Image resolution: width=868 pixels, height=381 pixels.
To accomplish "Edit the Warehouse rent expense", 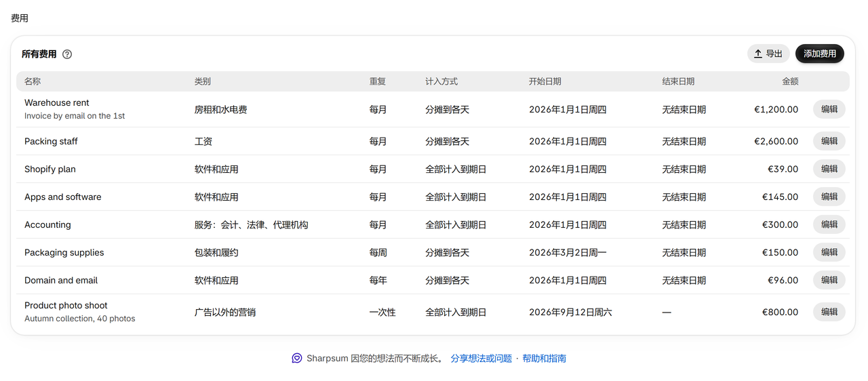I will click(x=829, y=109).
